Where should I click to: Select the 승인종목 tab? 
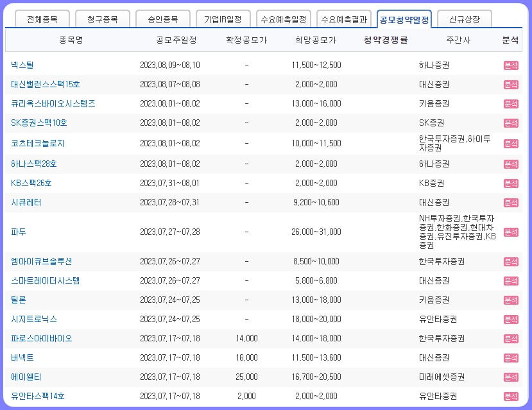[x=163, y=19]
